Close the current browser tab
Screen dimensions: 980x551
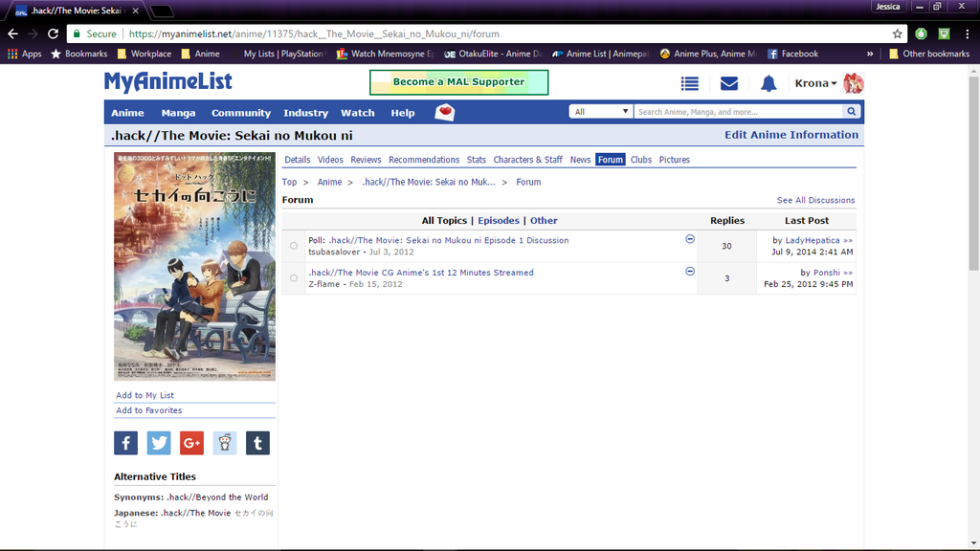point(136,11)
